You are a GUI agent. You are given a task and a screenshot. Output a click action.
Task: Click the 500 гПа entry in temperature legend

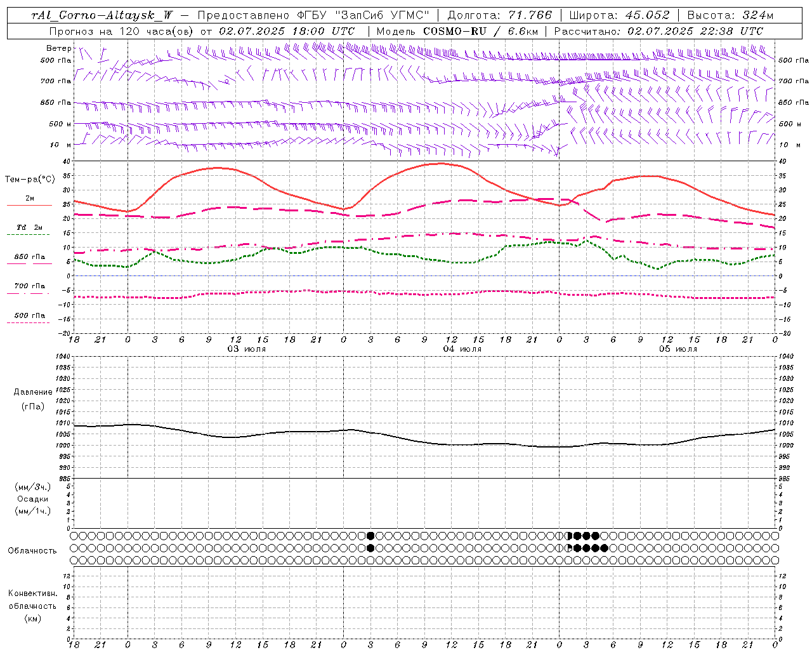click(x=30, y=315)
